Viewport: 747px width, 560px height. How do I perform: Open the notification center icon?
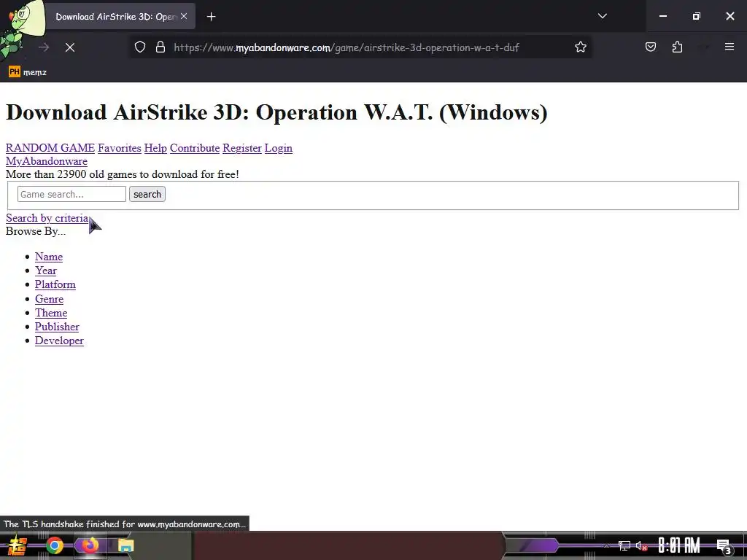(724, 546)
